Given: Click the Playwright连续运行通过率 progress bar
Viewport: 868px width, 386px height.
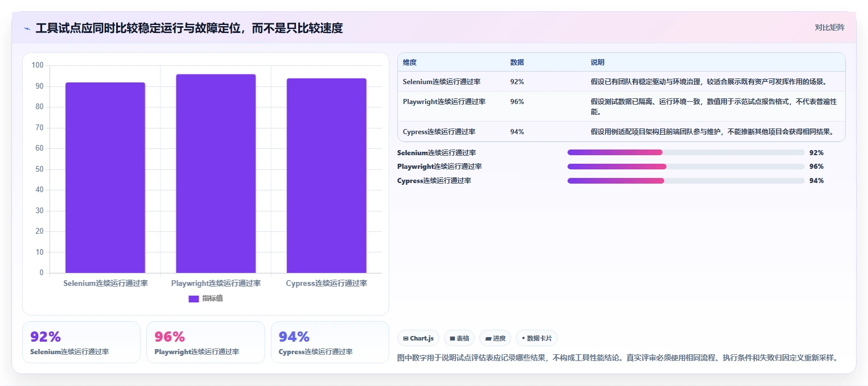Looking at the screenshot, I should (686, 167).
